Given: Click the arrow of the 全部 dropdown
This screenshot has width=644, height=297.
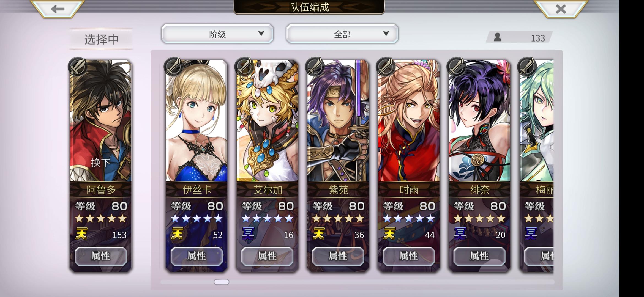Looking at the screenshot, I should point(386,34).
